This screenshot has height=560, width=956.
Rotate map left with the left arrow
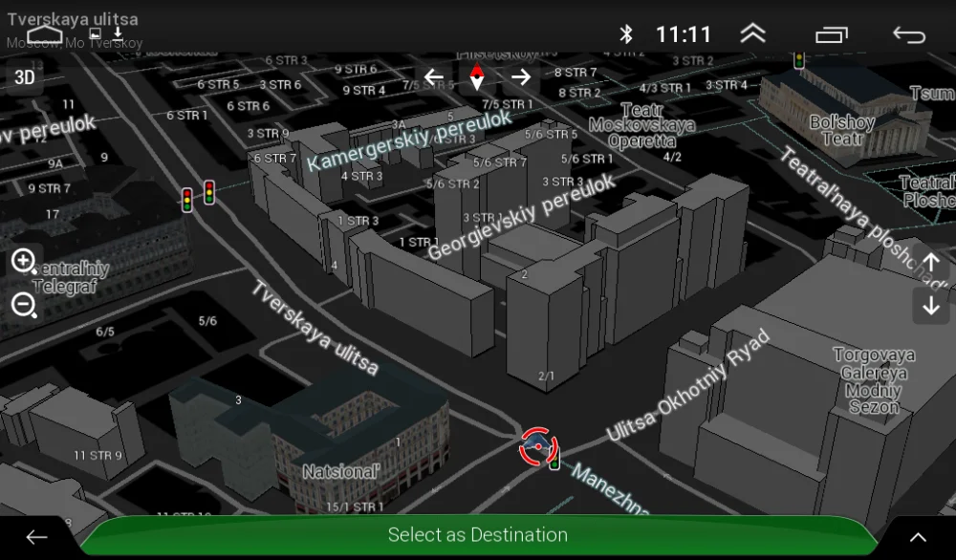point(433,77)
